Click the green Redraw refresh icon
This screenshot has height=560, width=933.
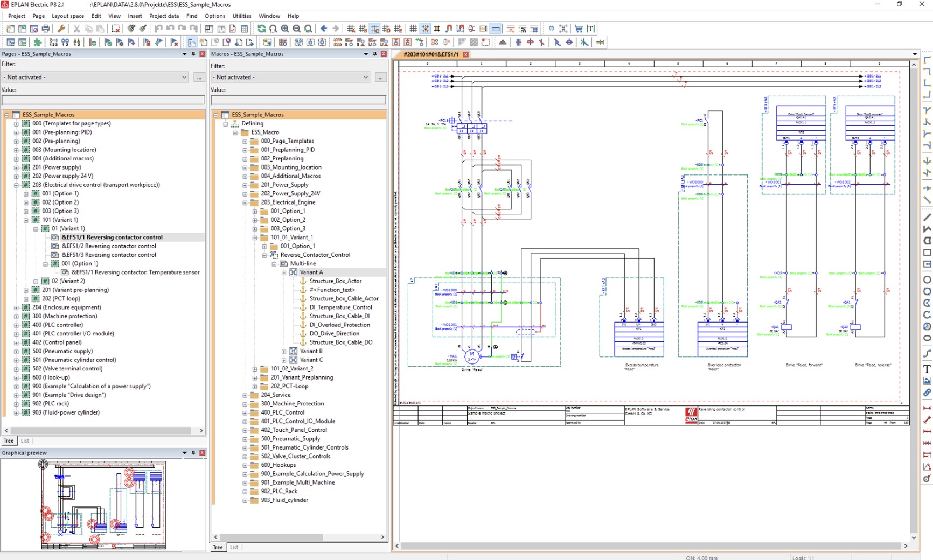tap(261, 29)
